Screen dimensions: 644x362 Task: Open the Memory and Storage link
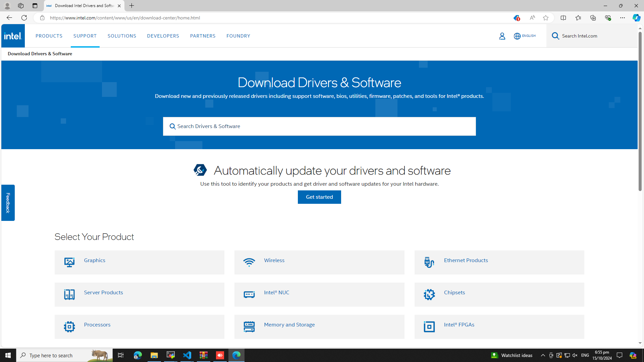289,325
